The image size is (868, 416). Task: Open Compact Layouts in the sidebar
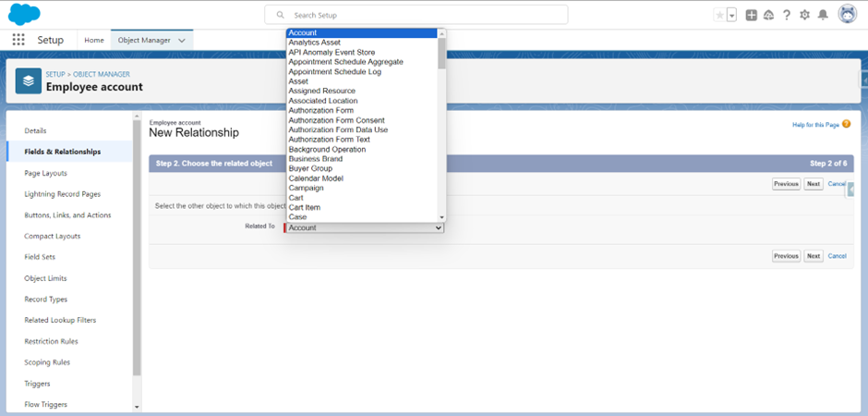[x=52, y=236]
